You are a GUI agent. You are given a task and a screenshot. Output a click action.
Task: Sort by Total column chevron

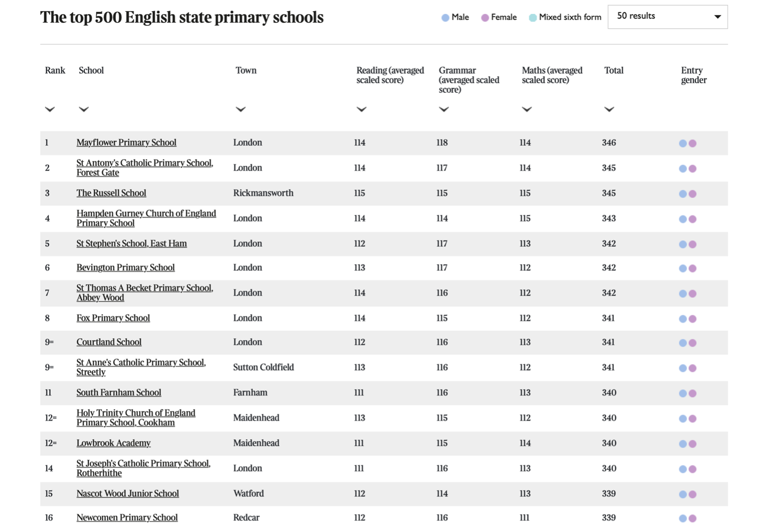tap(609, 109)
